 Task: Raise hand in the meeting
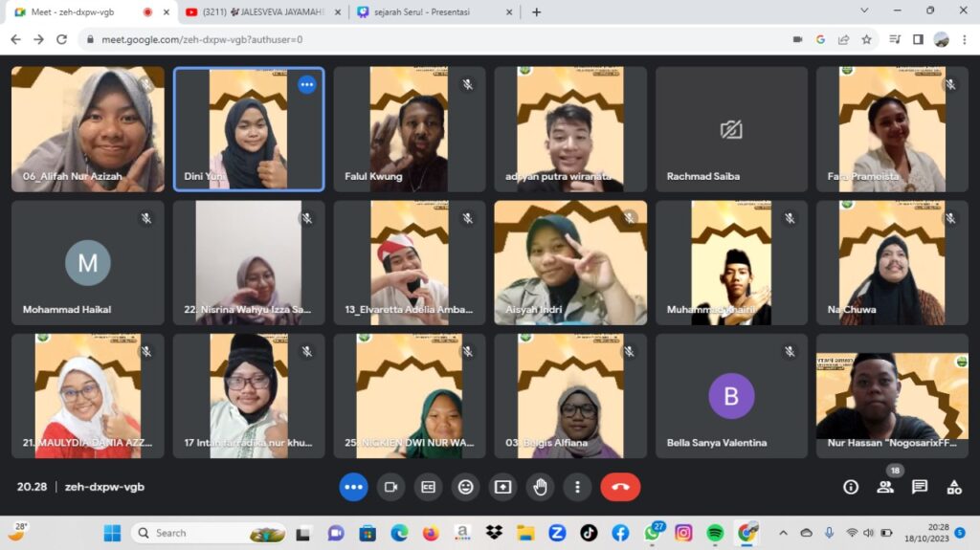(540, 487)
